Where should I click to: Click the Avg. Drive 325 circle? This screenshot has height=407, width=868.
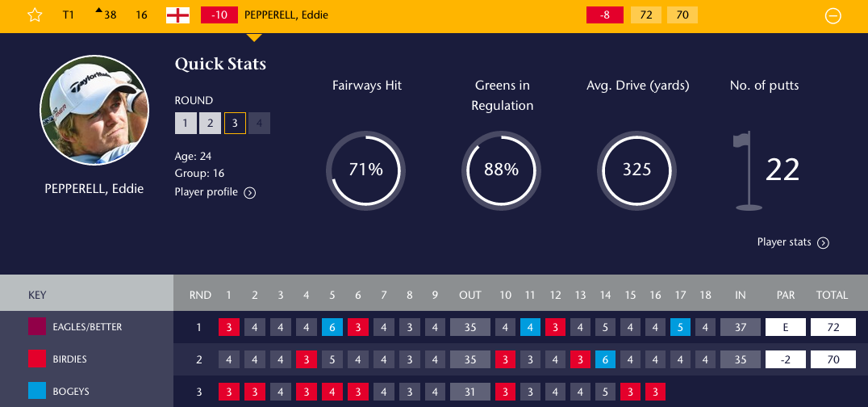636,170
